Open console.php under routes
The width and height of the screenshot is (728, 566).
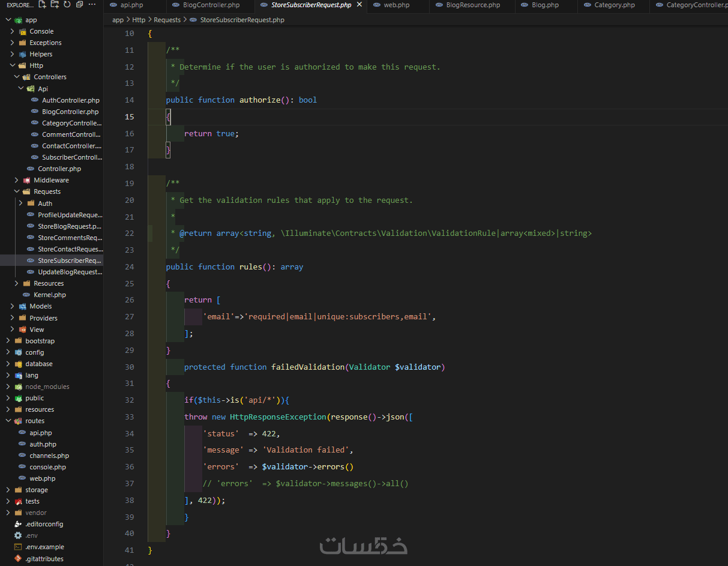(x=47, y=467)
